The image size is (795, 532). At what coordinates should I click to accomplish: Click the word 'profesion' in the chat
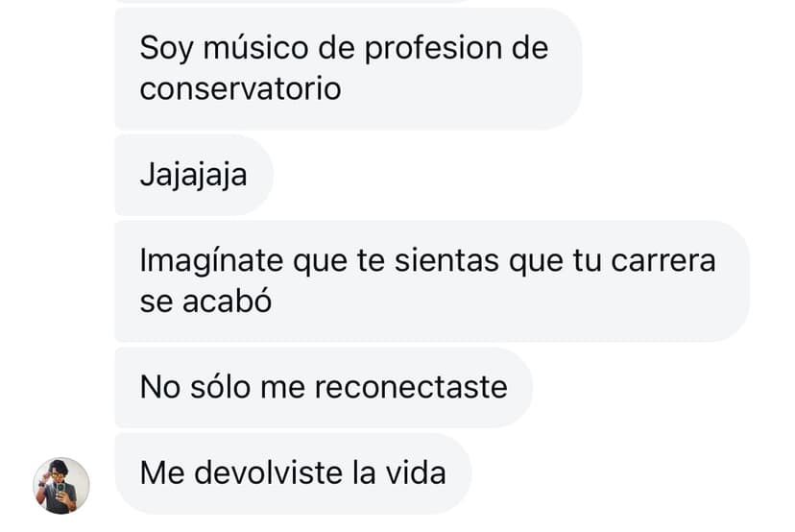[x=436, y=50]
